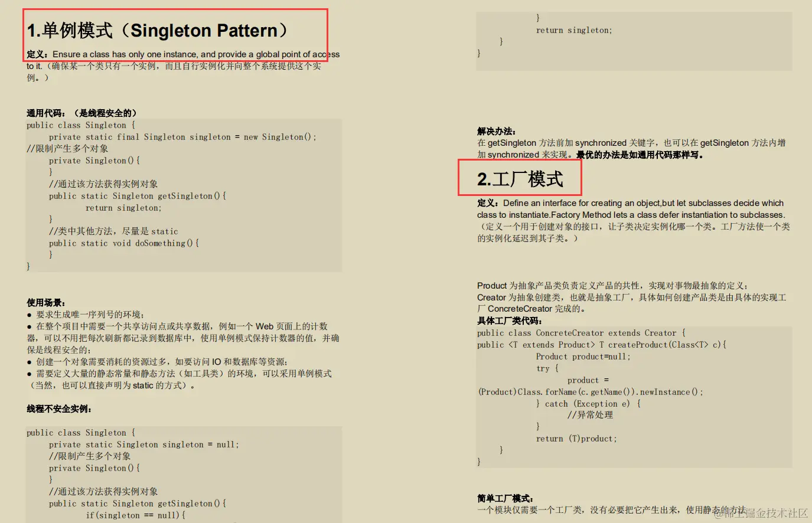The image size is (812, 523).
Task: Click the first '//限制产生多个对象' comment in the thread-safe code
Action: tap(67, 149)
